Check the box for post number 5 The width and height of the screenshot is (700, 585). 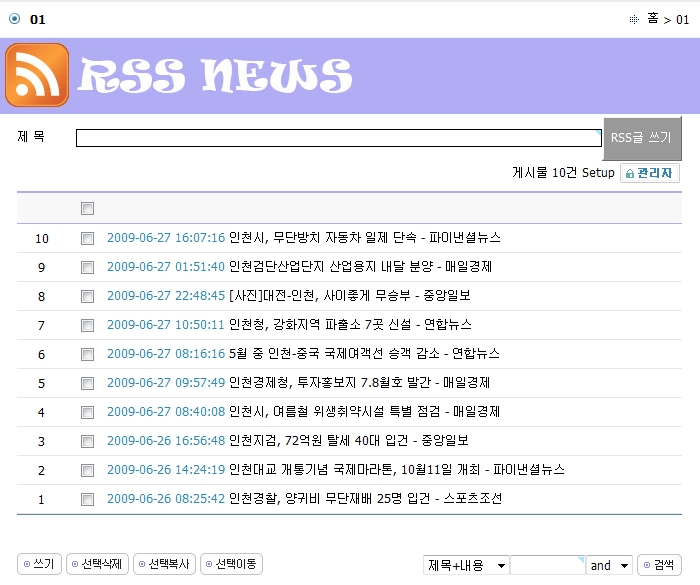(88, 383)
